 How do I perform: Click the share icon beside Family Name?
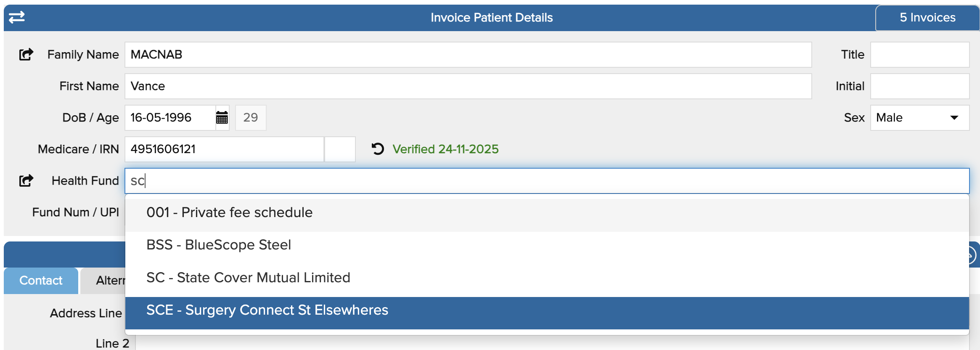(26, 54)
